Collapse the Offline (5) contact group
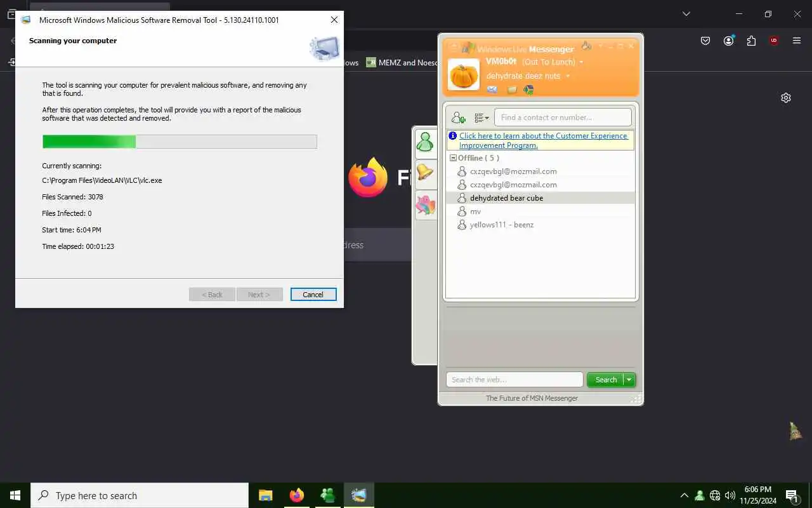812x508 pixels. (x=453, y=158)
